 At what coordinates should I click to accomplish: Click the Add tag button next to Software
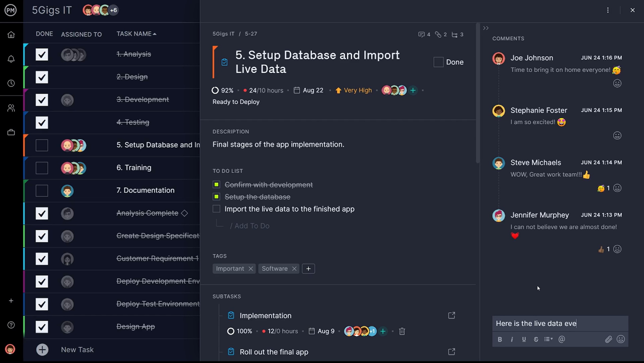tap(308, 268)
